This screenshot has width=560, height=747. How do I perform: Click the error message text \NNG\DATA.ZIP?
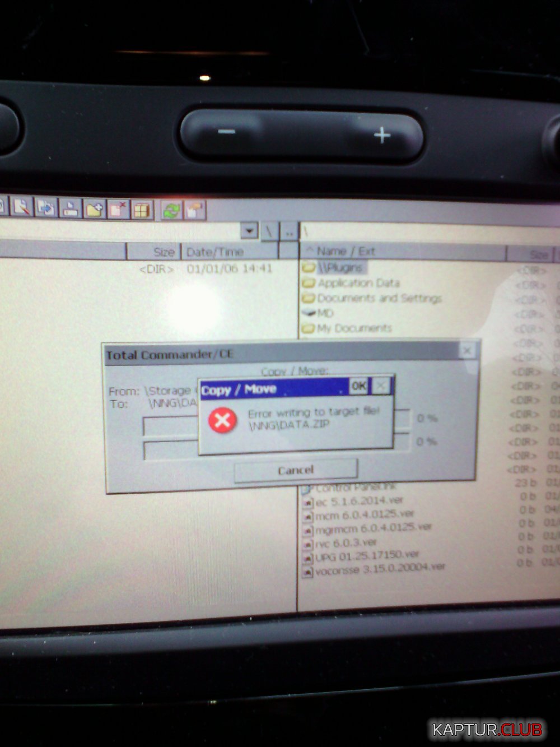tap(289, 425)
